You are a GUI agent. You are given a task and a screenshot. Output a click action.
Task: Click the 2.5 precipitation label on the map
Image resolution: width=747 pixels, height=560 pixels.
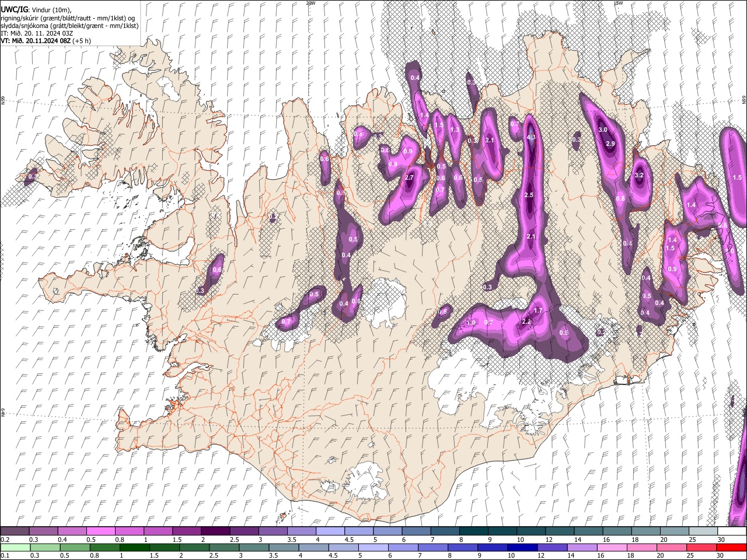tap(529, 195)
